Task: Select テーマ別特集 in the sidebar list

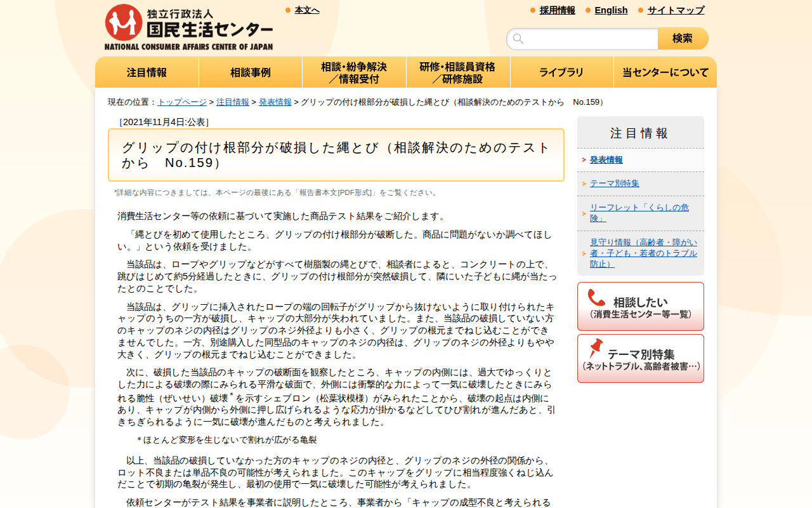Action: [x=615, y=184]
